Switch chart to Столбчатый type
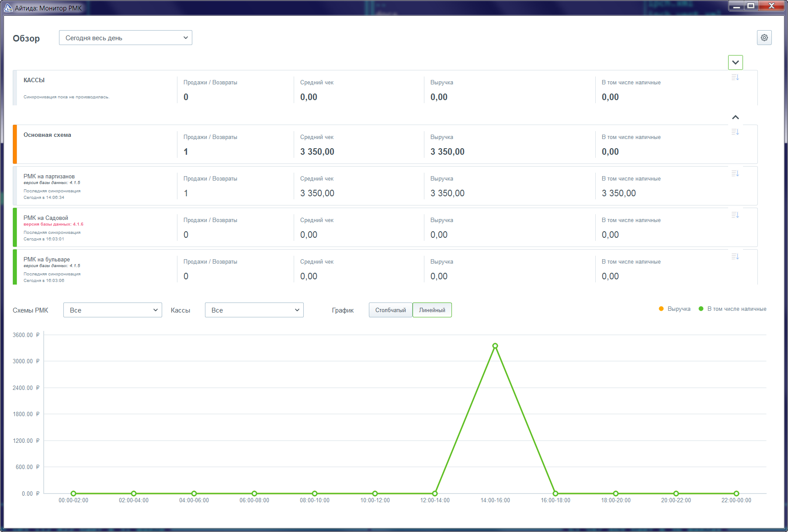This screenshot has width=788, height=532. tap(390, 310)
